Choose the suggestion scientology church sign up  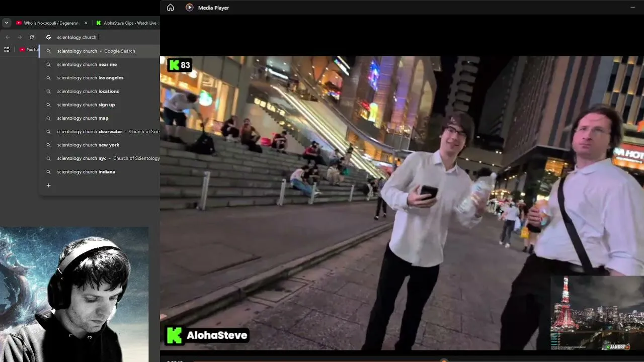100,105
